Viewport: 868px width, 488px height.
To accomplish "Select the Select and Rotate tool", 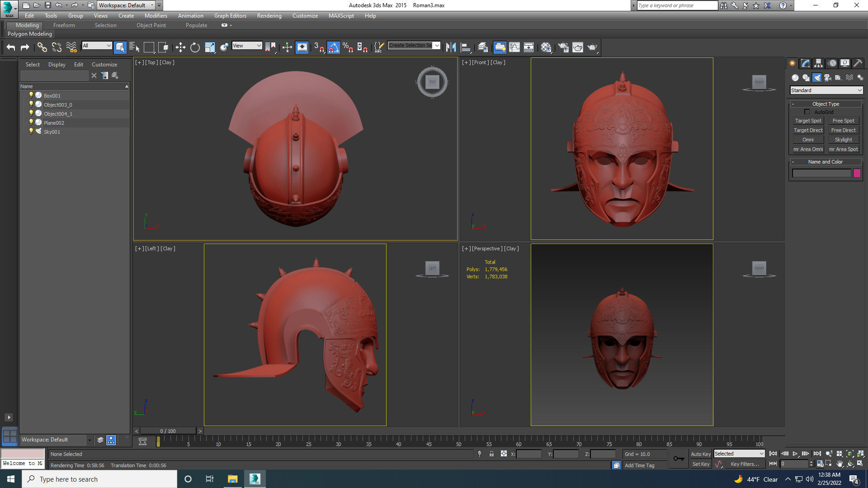I will click(195, 47).
